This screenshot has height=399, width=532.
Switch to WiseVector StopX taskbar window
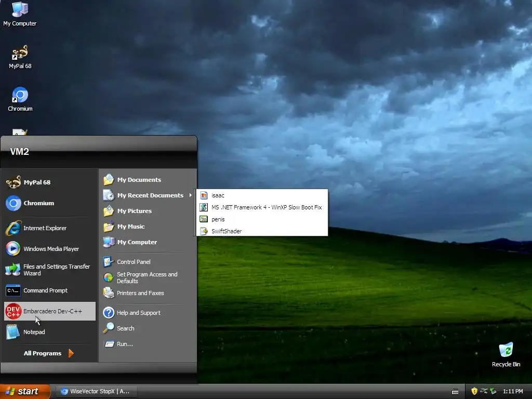[96, 391]
